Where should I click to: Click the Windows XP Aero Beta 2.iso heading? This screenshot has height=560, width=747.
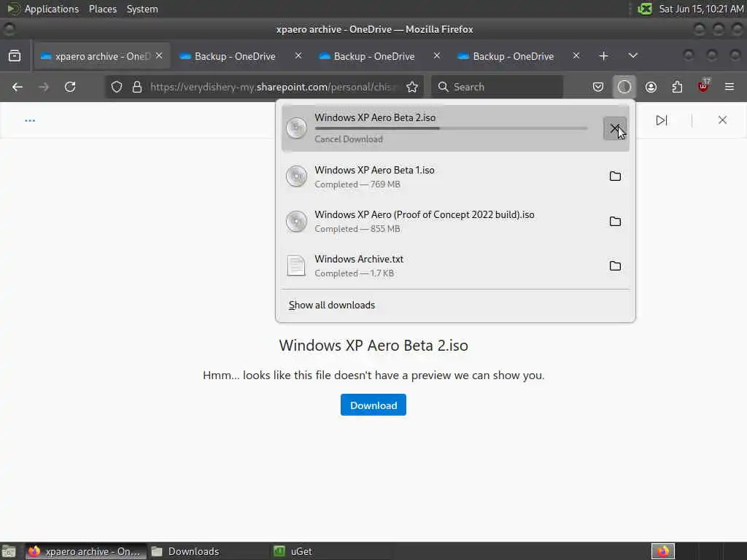(x=373, y=345)
